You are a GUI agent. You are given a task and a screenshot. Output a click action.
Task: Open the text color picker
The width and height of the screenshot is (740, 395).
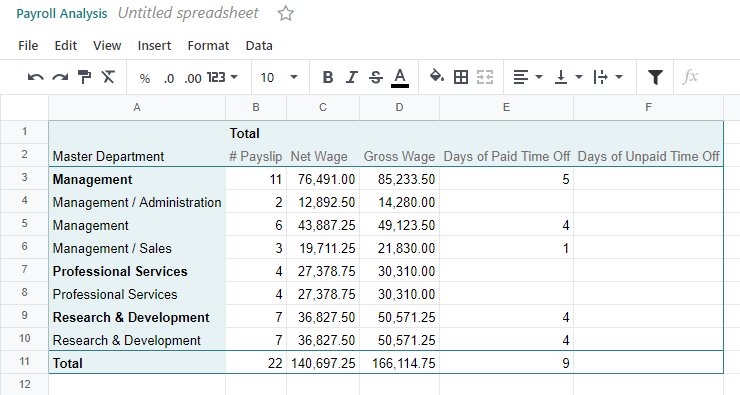(x=400, y=78)
